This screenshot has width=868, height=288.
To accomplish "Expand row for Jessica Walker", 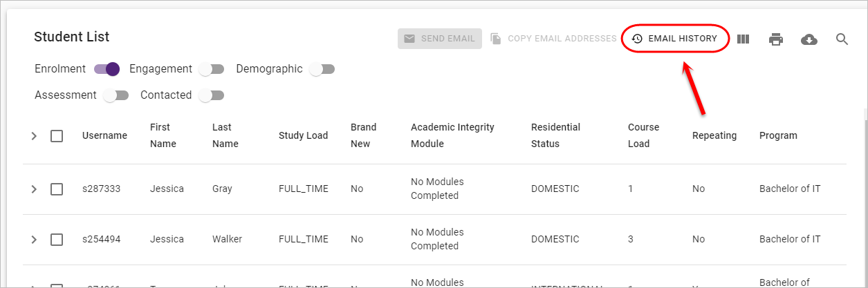I will 34,240.
